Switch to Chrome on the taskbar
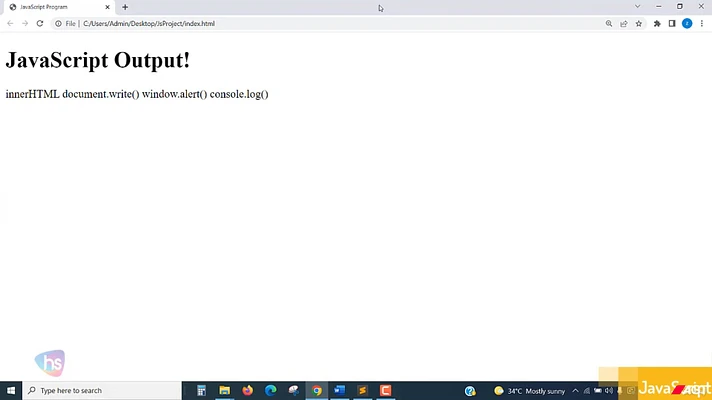 317,390
